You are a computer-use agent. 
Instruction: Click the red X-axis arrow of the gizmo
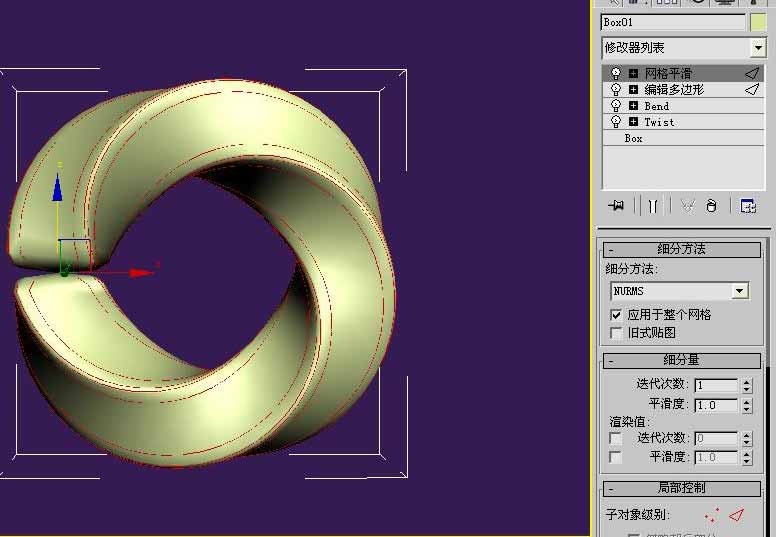141,273
